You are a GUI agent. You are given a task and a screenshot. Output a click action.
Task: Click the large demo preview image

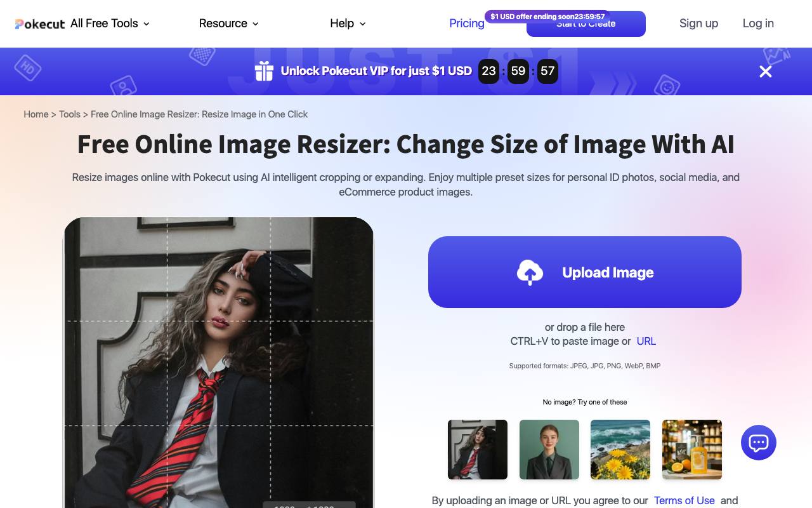point(219,363)
